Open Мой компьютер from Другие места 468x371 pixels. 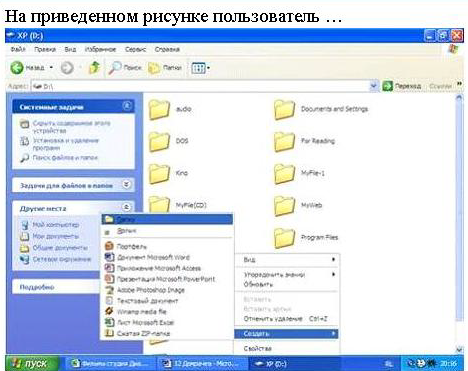click(x=55, y=225)
